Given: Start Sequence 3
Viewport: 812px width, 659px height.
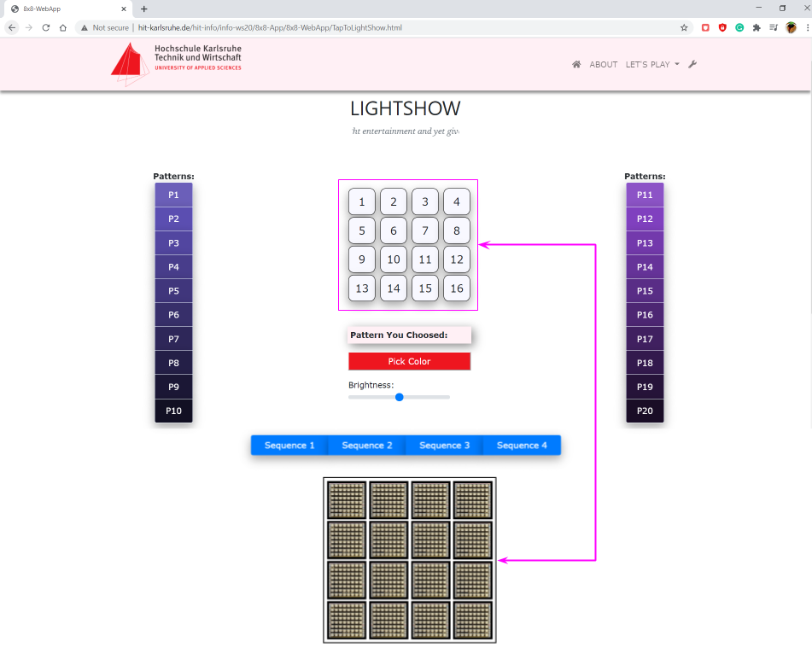Looking at the screenshot, I should 444,446.
